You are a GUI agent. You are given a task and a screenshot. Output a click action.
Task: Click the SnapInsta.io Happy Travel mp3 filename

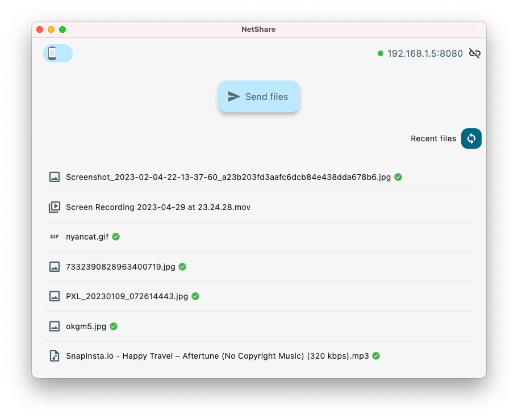218,356
